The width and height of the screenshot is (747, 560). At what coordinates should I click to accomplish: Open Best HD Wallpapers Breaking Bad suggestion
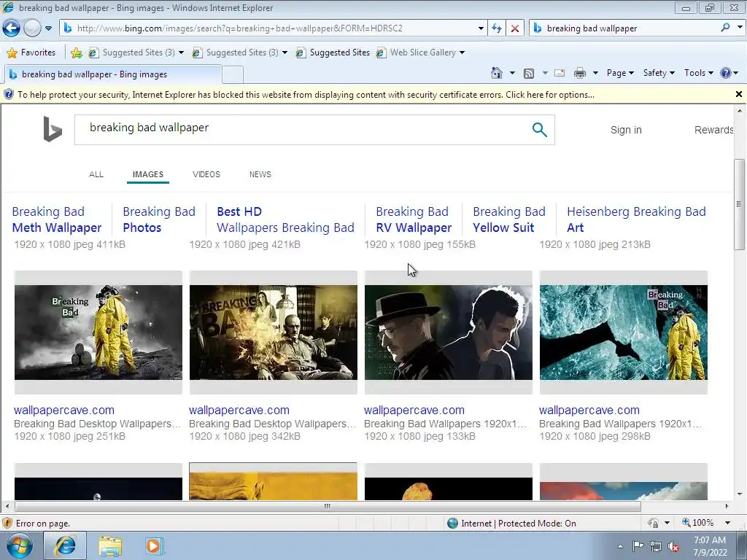click(x=285, y=219)
